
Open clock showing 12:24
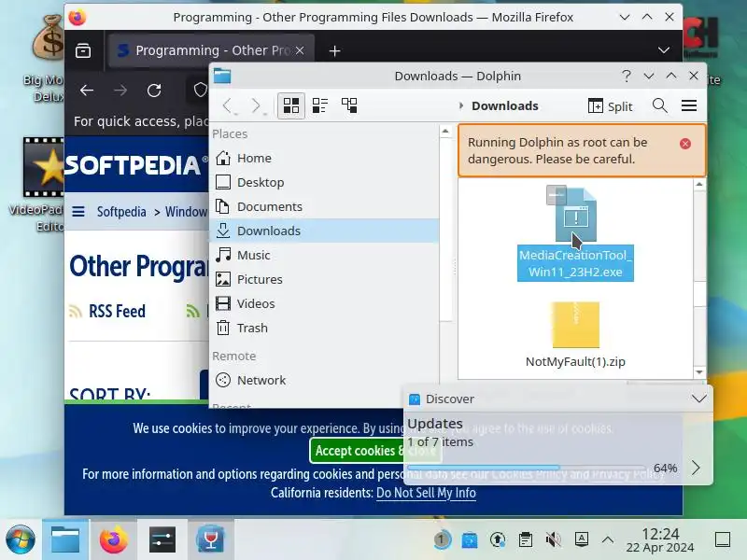click(660, 539)
